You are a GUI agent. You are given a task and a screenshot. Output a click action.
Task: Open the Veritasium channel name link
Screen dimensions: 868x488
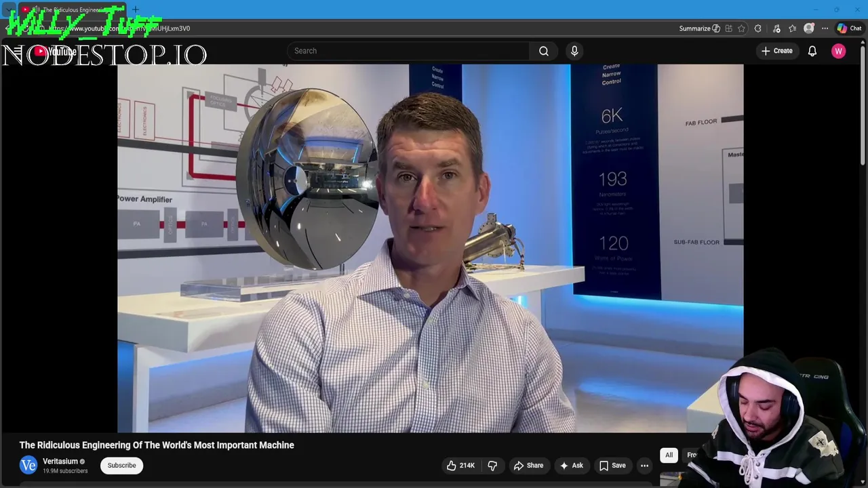coord(60,462)
